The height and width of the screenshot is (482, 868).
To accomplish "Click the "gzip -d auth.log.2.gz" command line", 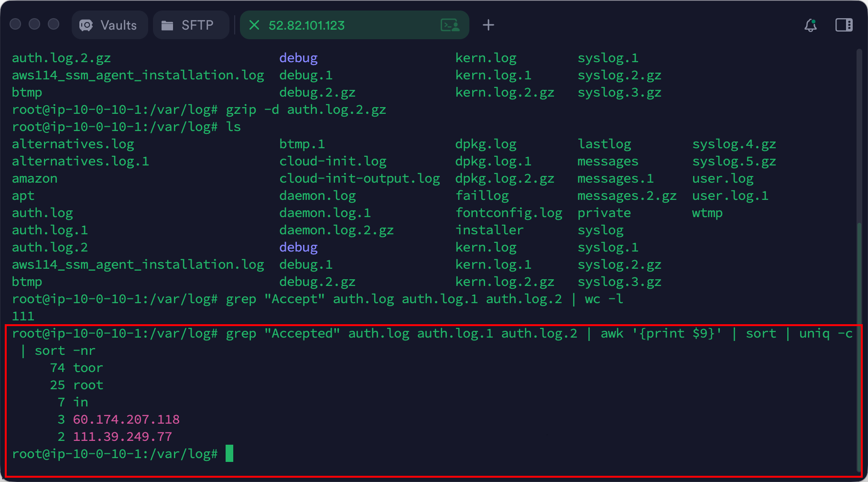I will 306,110.
